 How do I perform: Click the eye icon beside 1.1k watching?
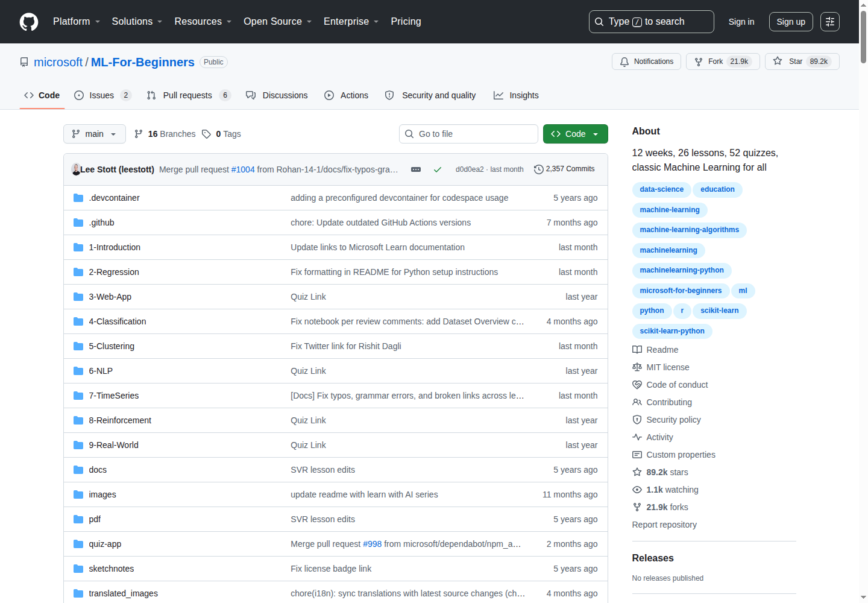pyautogui.click(x=637, y=490)
